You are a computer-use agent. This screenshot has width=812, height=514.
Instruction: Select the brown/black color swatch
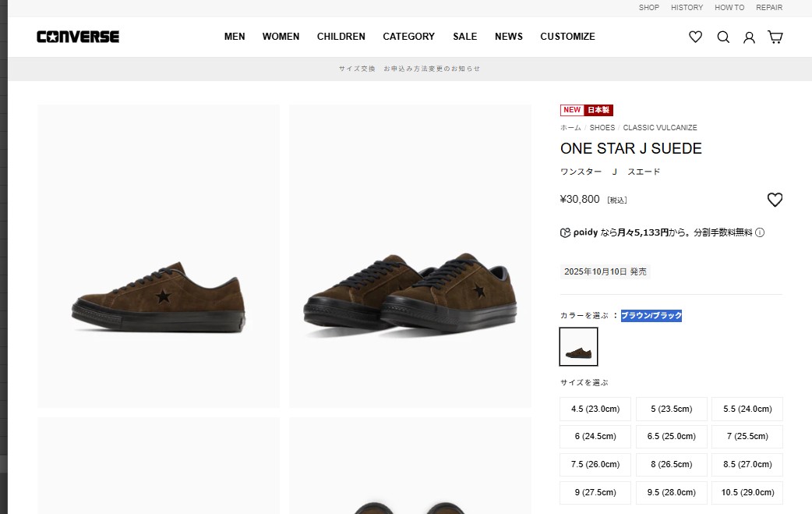(x=579, y=347)
